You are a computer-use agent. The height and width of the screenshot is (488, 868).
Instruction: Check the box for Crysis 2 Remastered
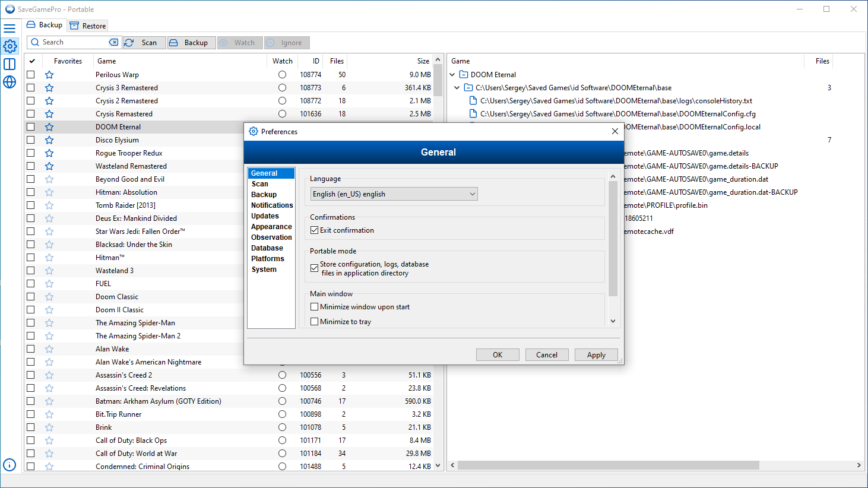coord(31,101)
